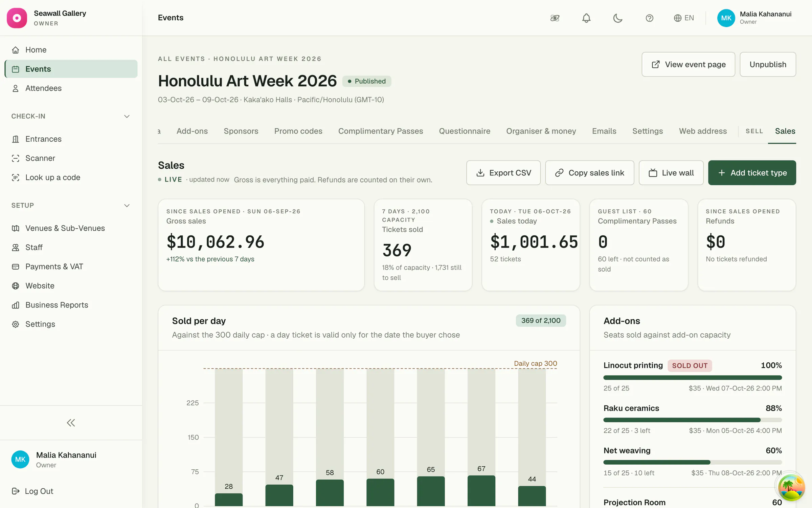Image resolution: width=812 pixels, height=508 pixels.
Task: Collapse the CHECK-IN section chevron
Action: tap(127, 116)
